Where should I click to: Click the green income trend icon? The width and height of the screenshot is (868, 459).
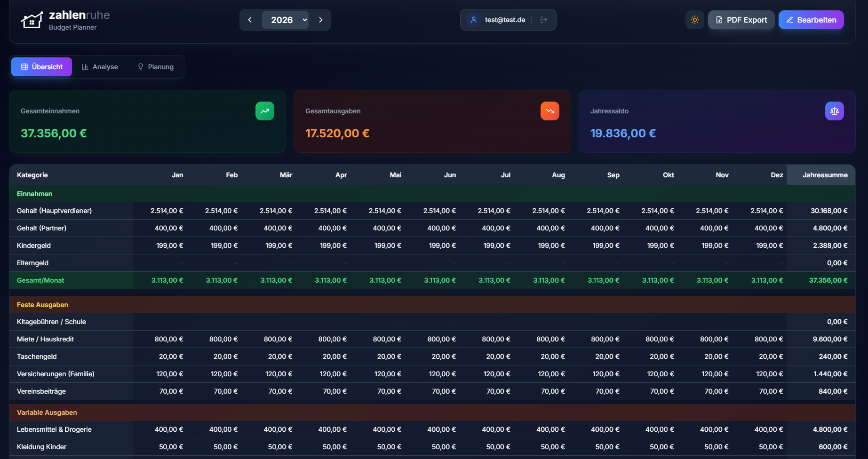click(265, 111)
